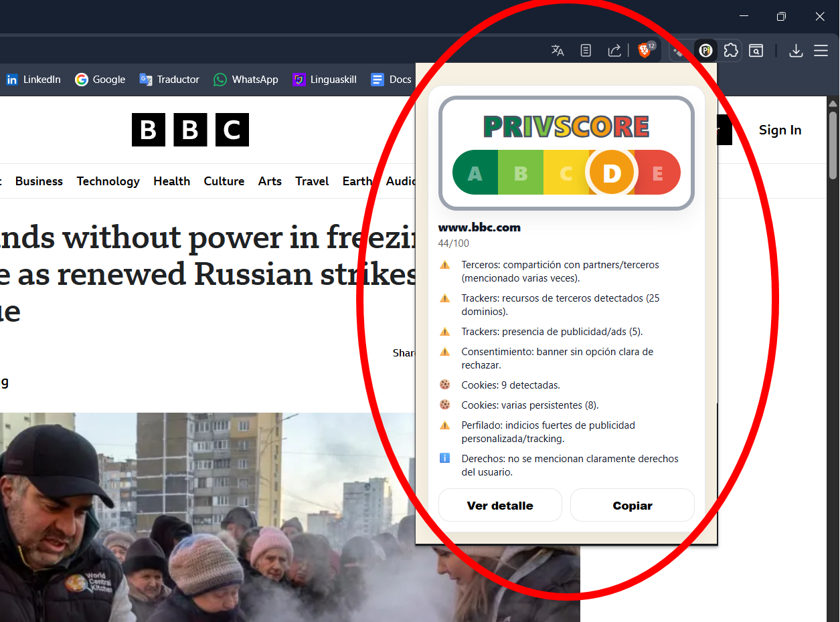Click the Ver detalle button
This screenshot has width=840, height=622.
coord(500,505)
